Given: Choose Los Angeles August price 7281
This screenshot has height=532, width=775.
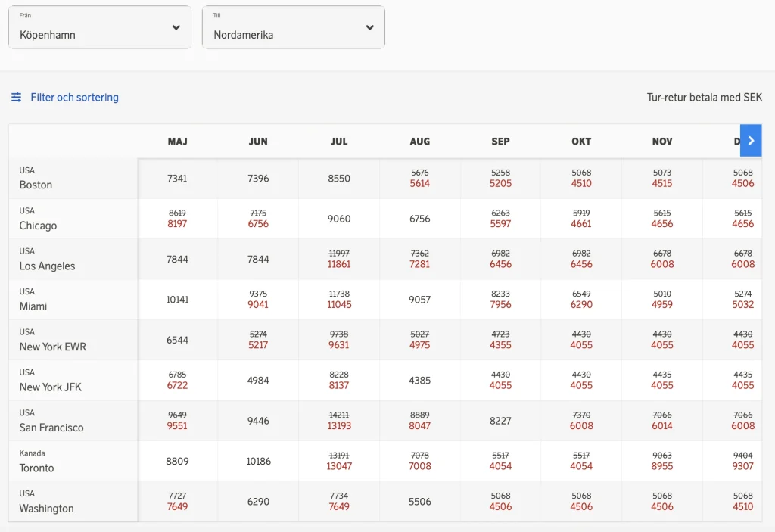Looking at the screenshot, I should pyautogui.click(x=419, y=265).
